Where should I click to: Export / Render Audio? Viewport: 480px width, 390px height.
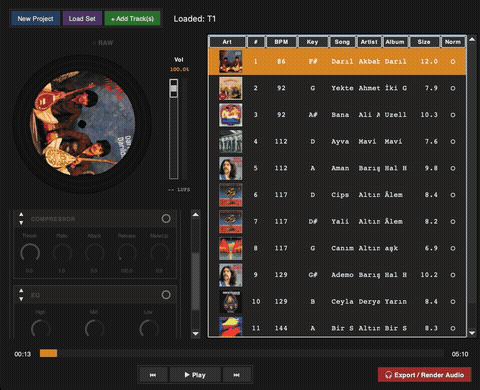424,375
